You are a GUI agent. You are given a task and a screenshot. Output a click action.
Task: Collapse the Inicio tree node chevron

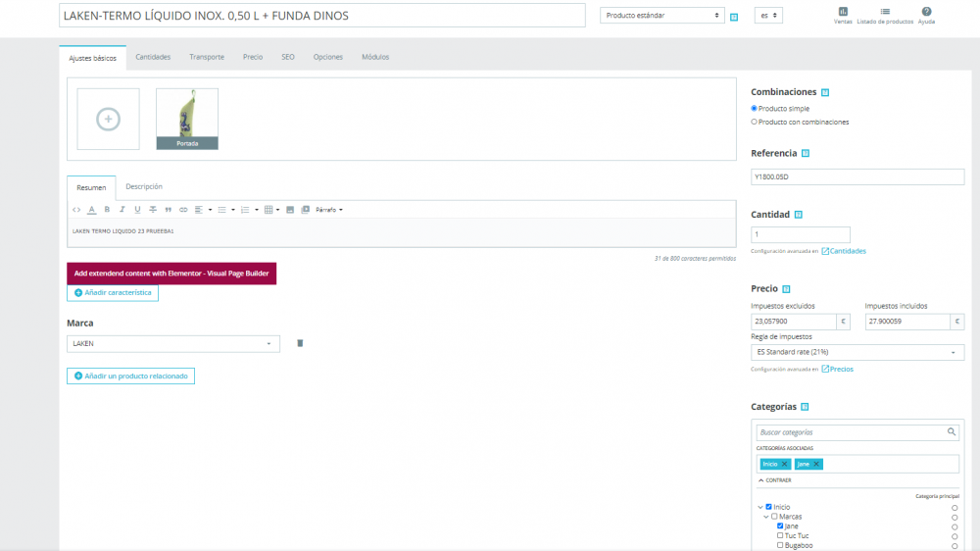[760, 507]
